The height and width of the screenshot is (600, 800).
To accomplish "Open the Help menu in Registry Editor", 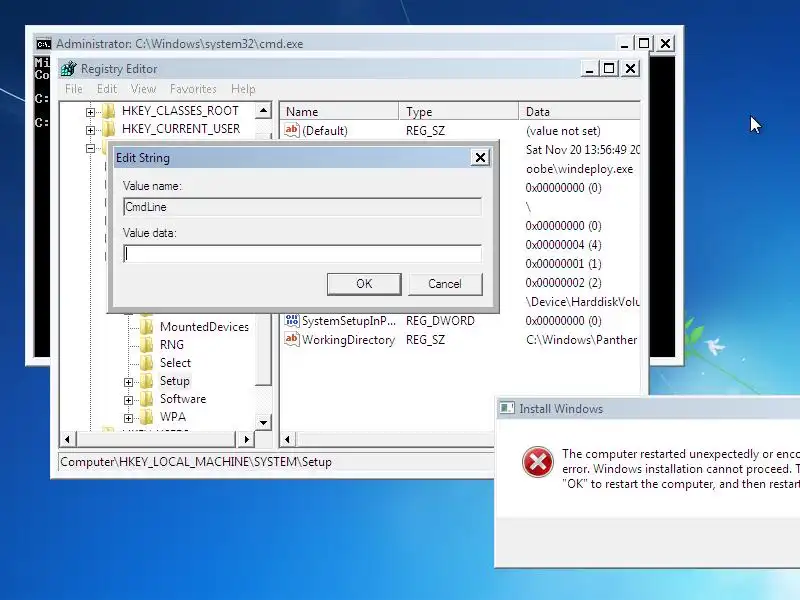I will (243, 89).
